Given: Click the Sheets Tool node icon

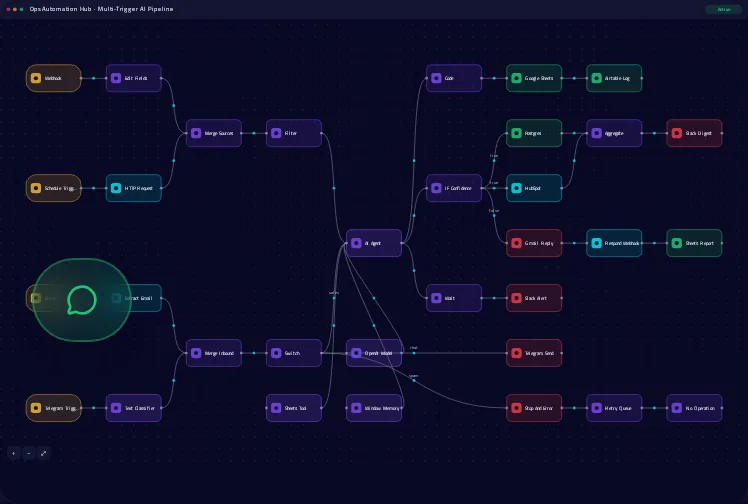Looking at the screenshot, I should pos(276,408).
